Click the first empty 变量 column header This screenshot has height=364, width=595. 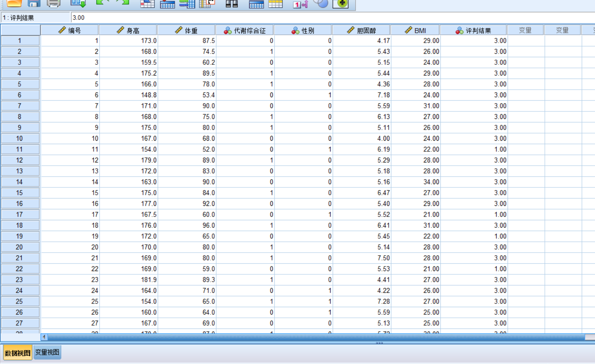point(525,30)
